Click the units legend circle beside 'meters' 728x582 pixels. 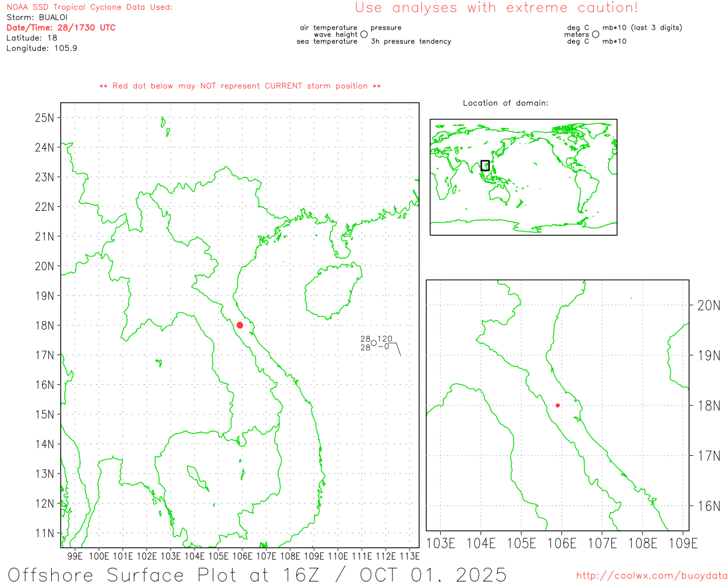(x=595, y=35)
